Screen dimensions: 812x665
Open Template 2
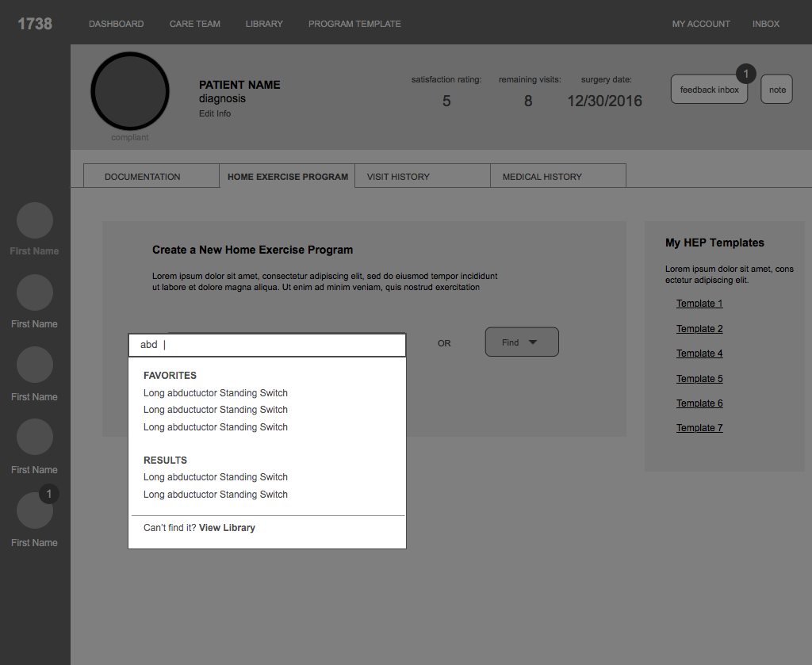coord(699,329)
